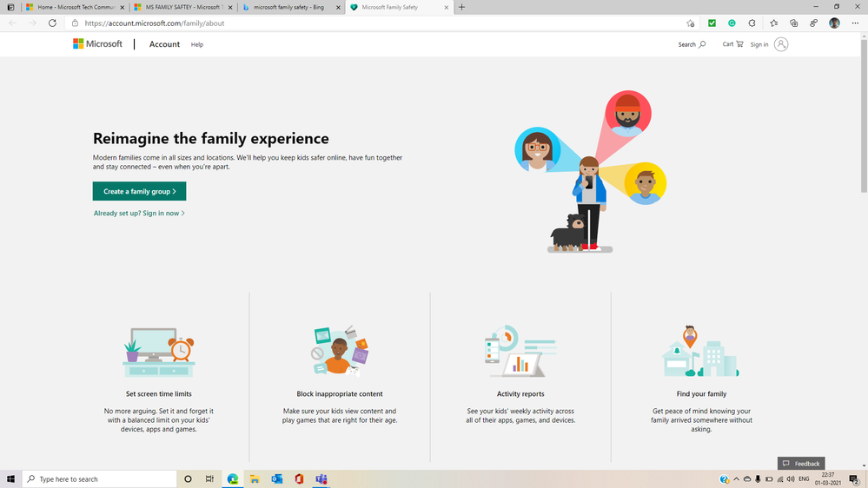Viewport: 868px width, 488px height.
Task: Click the microphone tray icon
Action: [x=758, y=479]
